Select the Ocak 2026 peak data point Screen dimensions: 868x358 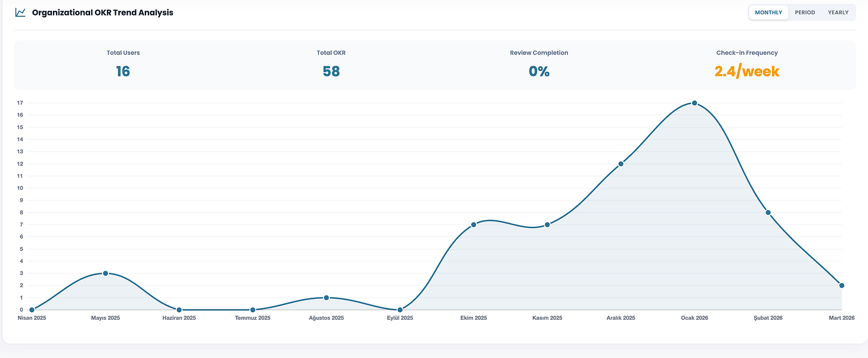(x=694, y=103)
